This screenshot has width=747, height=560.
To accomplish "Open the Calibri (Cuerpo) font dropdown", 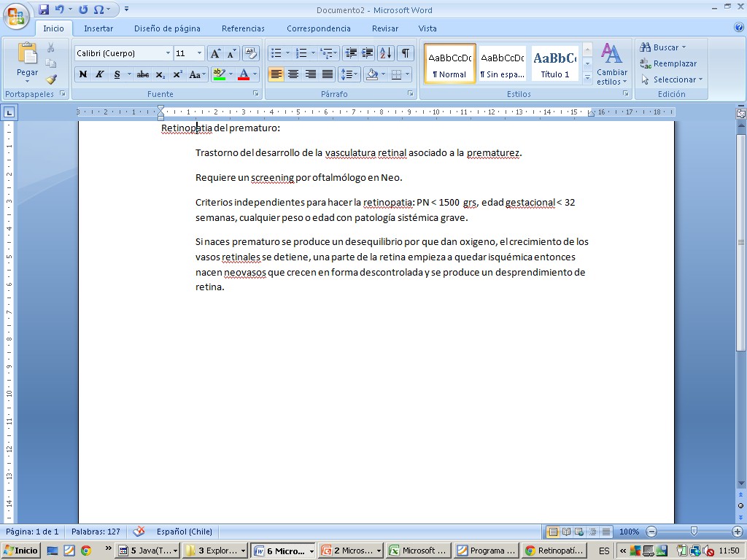I will [168, 53].
